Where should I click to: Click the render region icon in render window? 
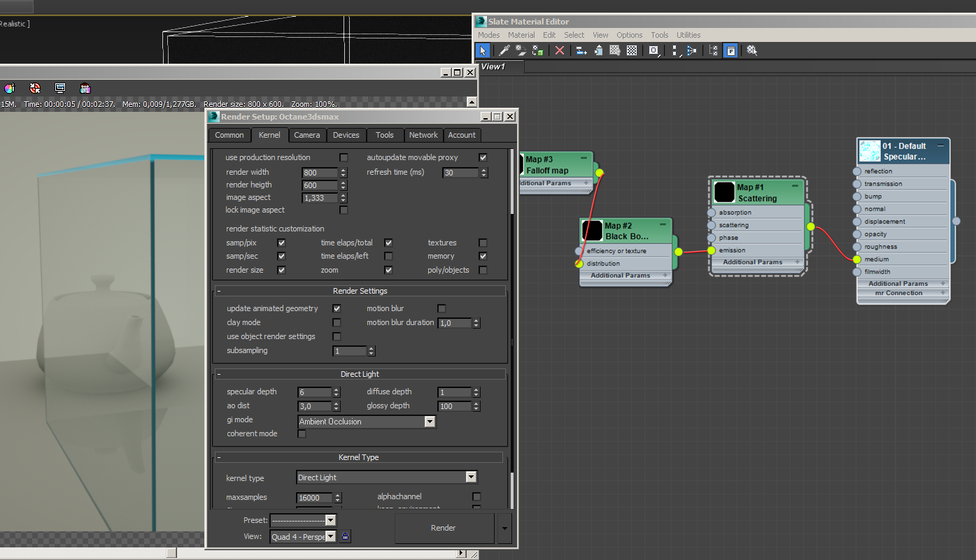[85, 88]
